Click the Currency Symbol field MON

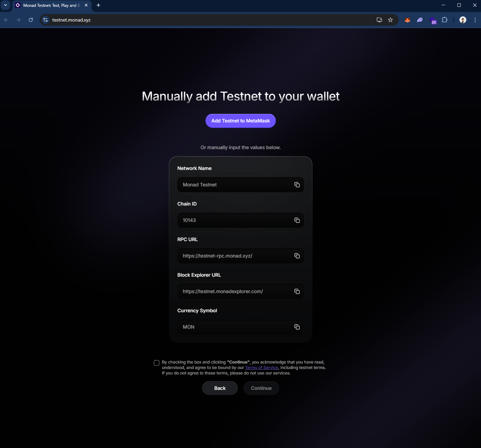point(241,327)
